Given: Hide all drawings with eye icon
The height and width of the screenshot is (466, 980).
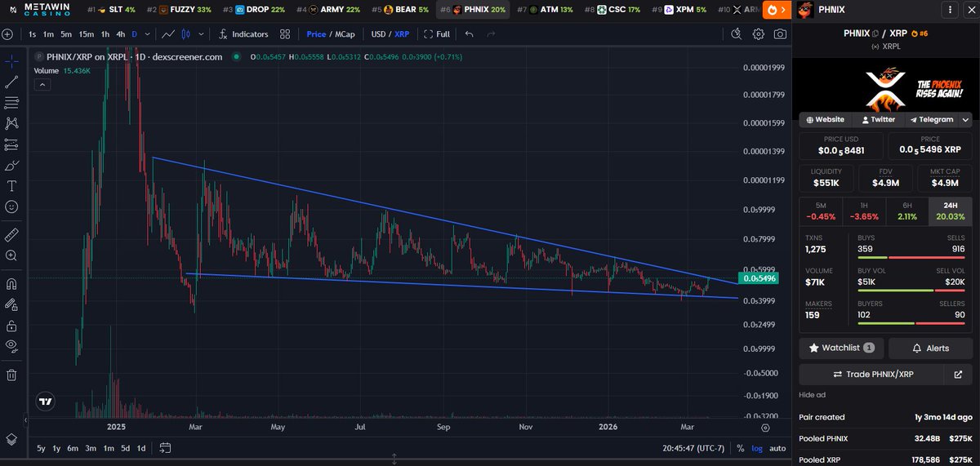Looking at the screenshot, I should pos(11,346).
